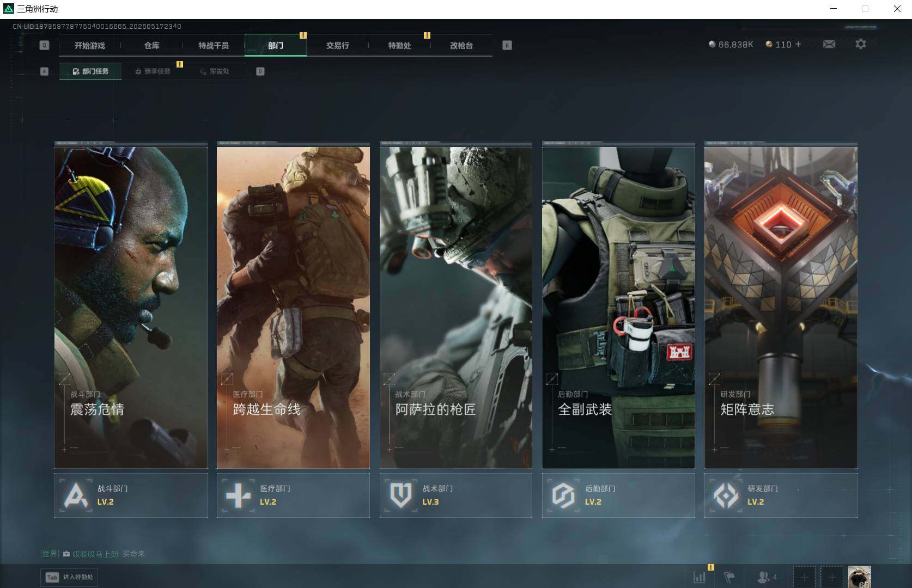912x588 pixels.
Task: Click the statistics bar chart icon
Action: pos(700,577)
